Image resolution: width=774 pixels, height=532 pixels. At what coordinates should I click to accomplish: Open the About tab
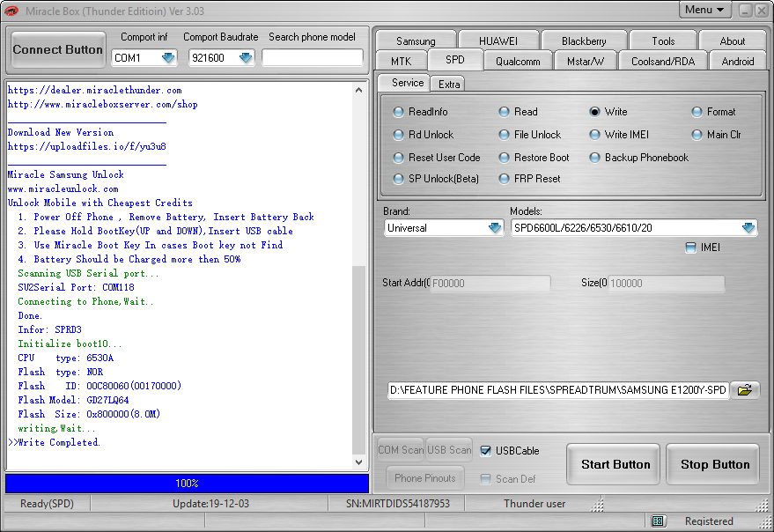coord(732,41)
